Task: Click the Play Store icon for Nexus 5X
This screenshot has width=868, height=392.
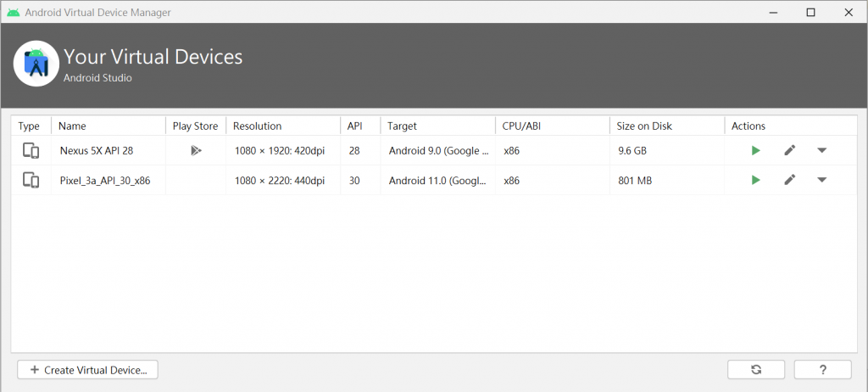Action: 196,150
